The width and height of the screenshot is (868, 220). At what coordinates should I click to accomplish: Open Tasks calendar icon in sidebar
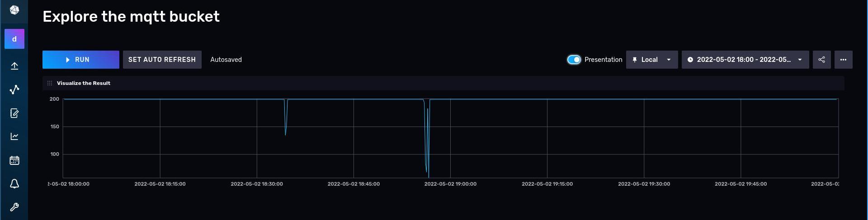14,160
